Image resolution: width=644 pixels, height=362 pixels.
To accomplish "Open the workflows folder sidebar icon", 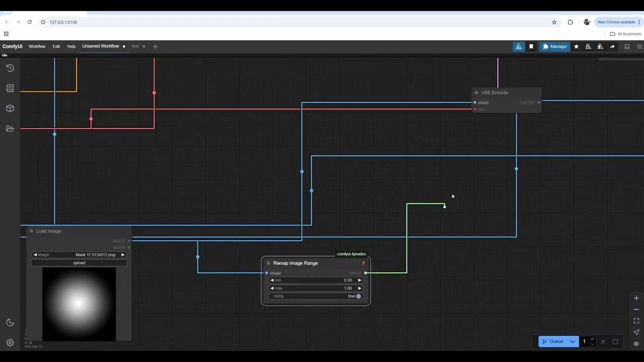I will click(x=10, y=129).
